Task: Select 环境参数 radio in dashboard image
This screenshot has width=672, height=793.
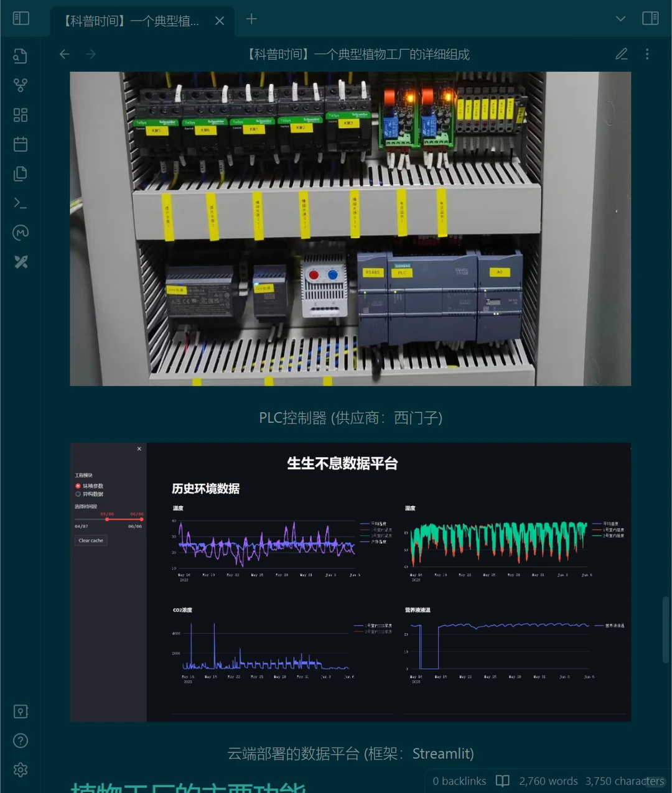Action: tap(89, 486)
